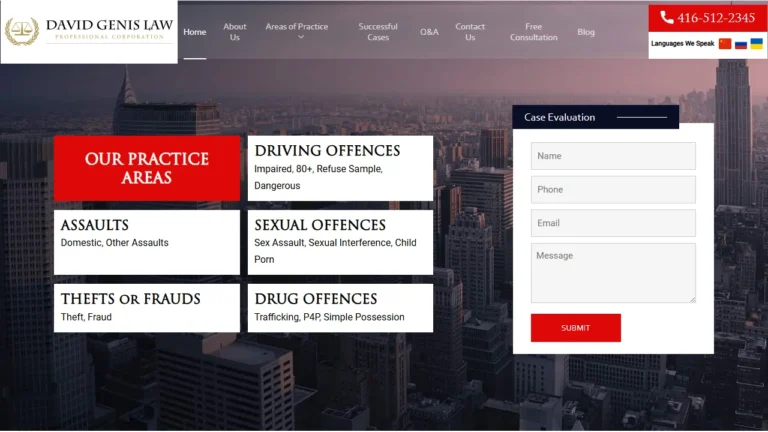Click the Languages We Speak label
Screen dimensions: 768x432
[x=682, y=44]
